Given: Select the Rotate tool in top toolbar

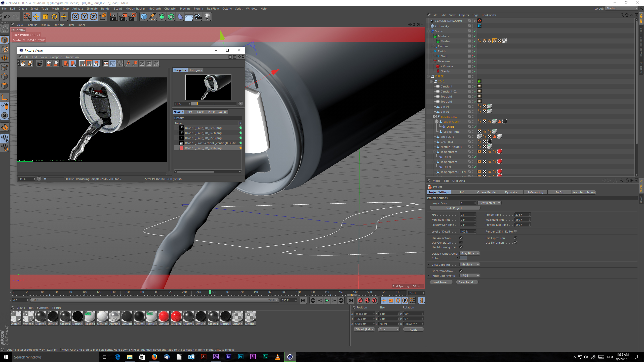Looking at the screenshot, I should point(54,17).
